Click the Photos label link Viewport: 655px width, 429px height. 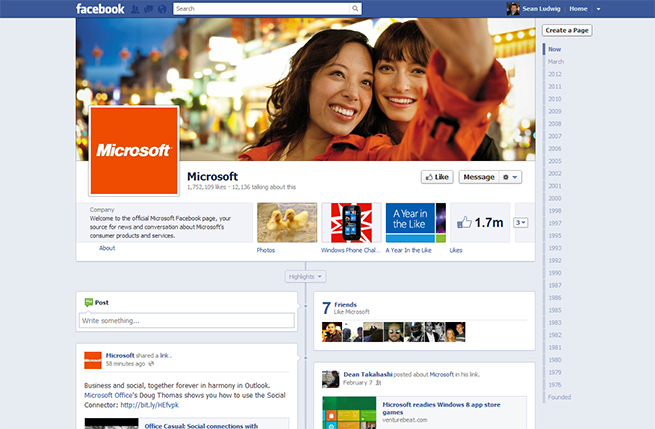(266, 250)
